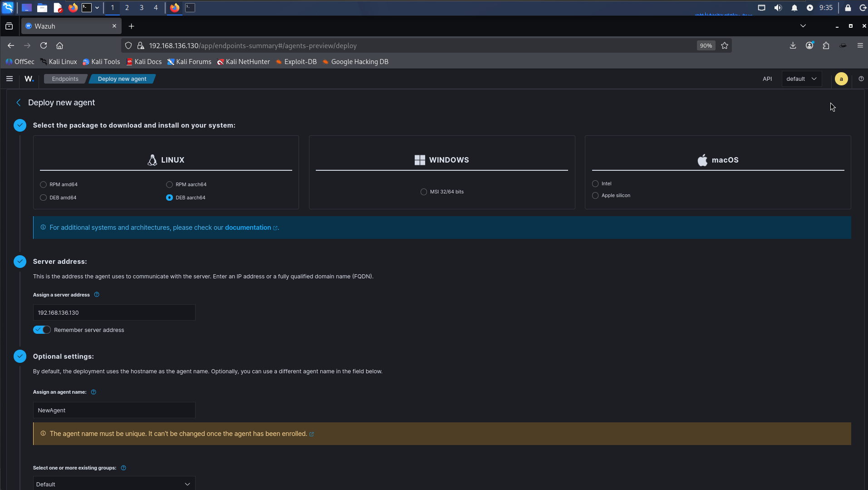
Task: Click the API label in header
Action: point(767,79)
